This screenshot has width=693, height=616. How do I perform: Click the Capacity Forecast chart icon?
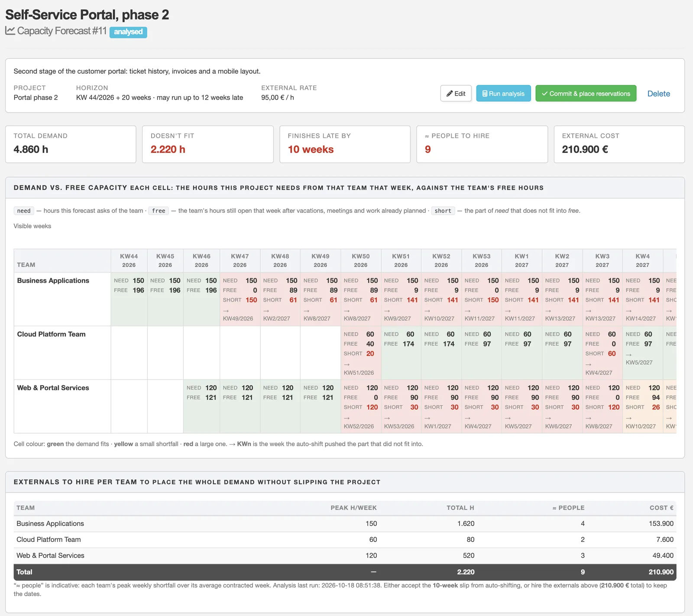pyautogui.click(x=10, y=31)
